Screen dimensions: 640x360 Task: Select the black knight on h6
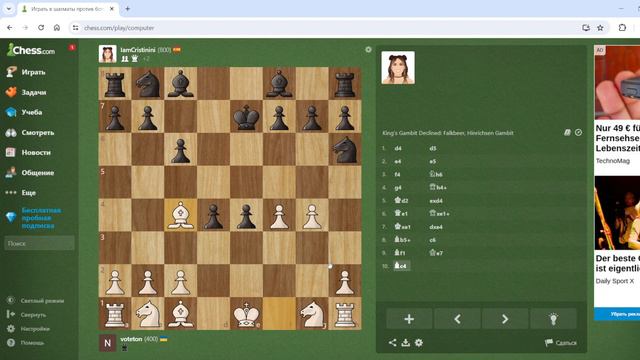coord(344,150)
